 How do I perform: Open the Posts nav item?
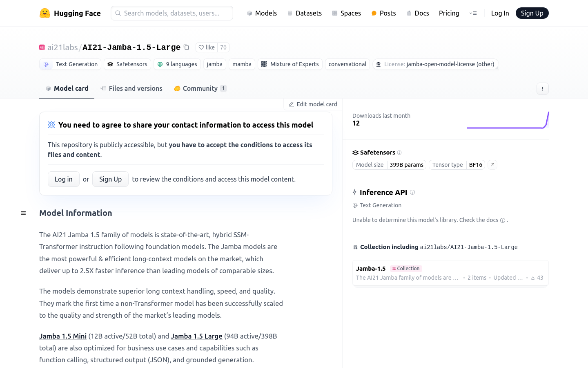point(384,13)
